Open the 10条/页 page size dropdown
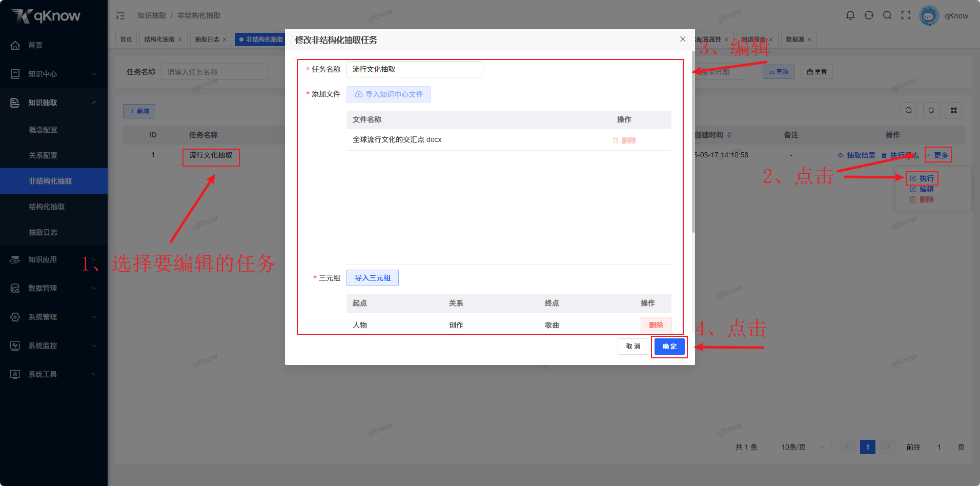Screen dimensions: 980x486 click(x=799, y=447)
